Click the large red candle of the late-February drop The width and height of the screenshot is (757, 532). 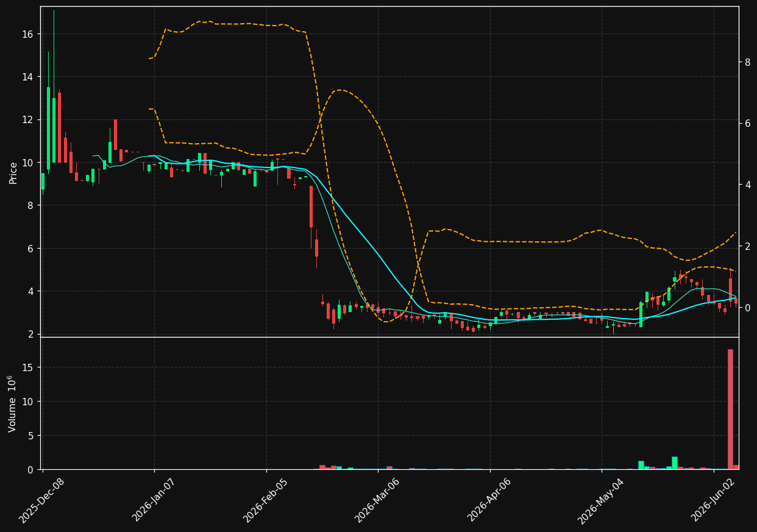pyautogui.click(x=311, y=207)
